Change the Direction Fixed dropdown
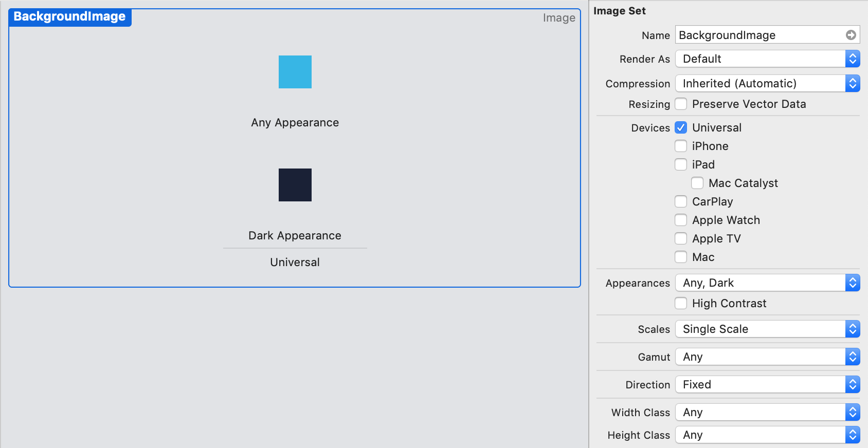The width and height of the screenshot is (868, 448). pyautogui.click(x=768, y=384)
